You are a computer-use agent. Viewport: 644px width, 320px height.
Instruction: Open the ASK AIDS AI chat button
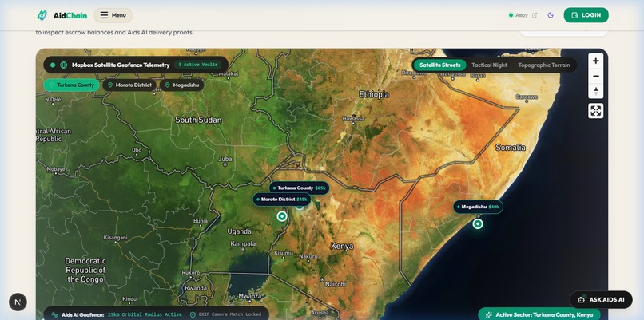tap(601, 299)
